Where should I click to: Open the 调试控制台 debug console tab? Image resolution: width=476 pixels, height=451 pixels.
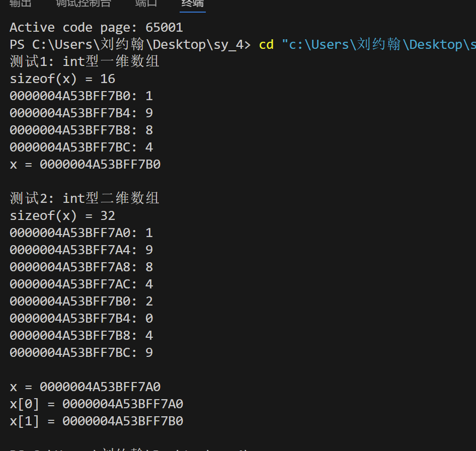coord(84,3)
